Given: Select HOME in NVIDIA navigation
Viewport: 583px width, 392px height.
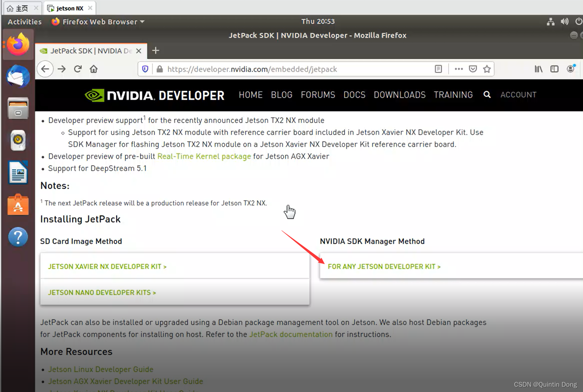Looking at the screenshot, I should [251, 95].
